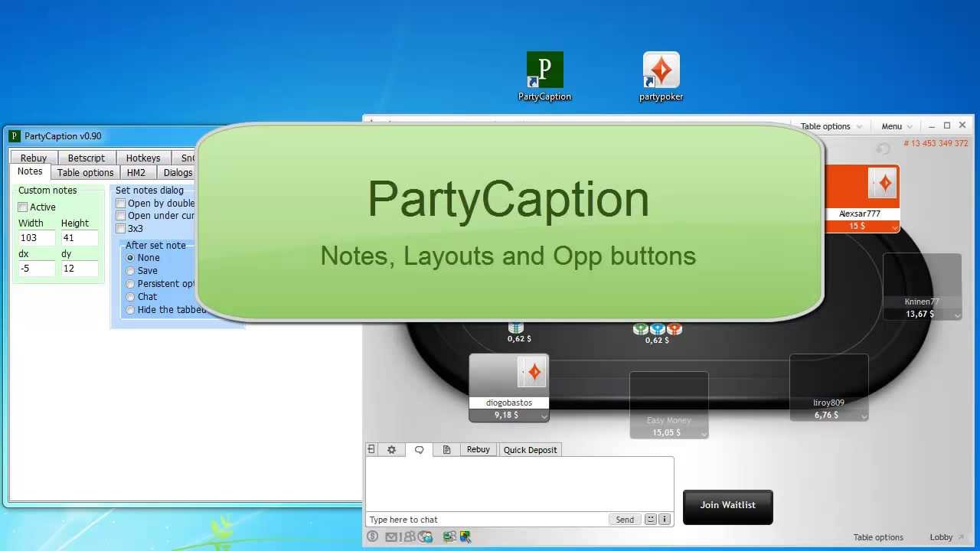Click the green tables icon in status bar
Screen dimensions: 980x551
click(x=449, y=537)
